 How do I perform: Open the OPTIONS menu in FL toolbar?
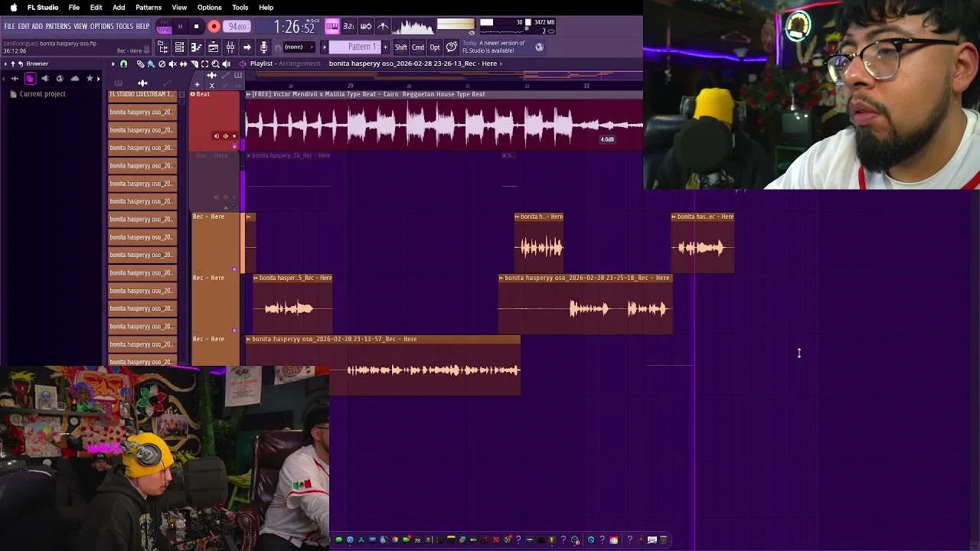(102, 26)
